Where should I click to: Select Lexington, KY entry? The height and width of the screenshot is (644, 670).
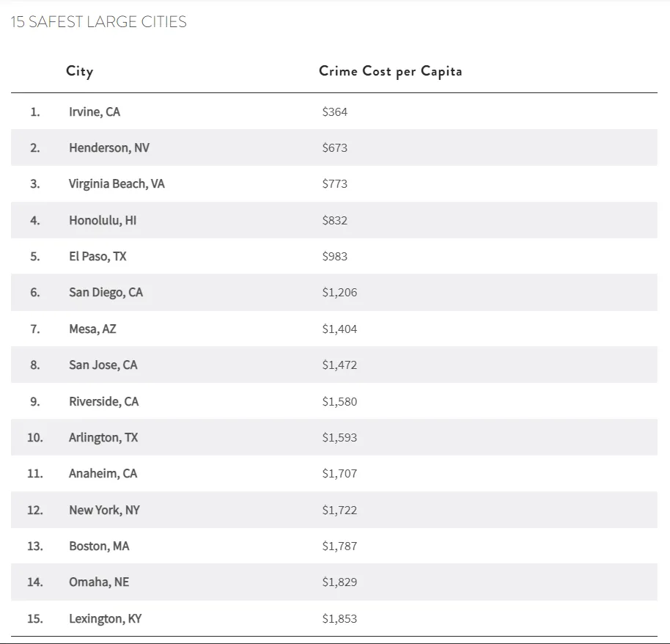click(x=106, y=619)
